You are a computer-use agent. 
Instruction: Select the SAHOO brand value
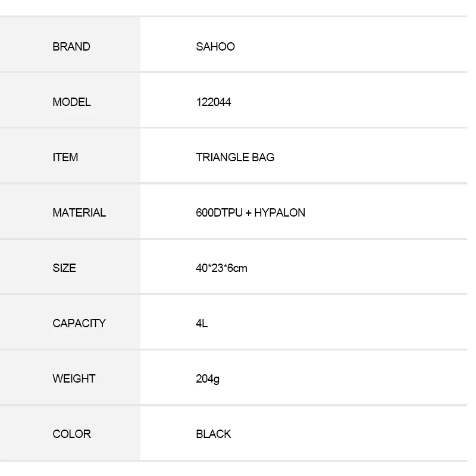point(215,47)
